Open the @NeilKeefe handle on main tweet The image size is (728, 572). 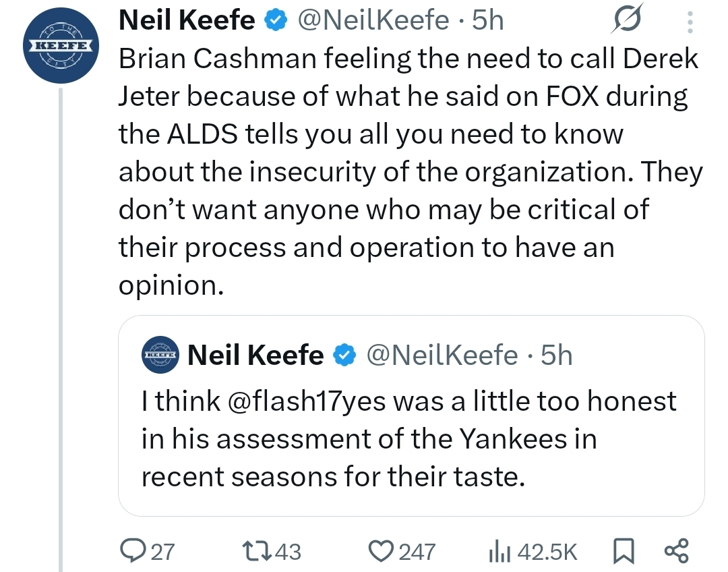[x=373, y=21]
